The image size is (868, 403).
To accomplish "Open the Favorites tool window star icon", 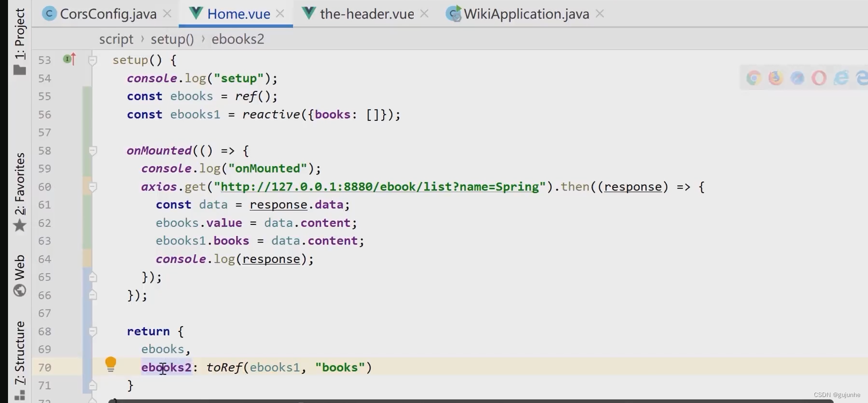I will [x=20, y=225].
